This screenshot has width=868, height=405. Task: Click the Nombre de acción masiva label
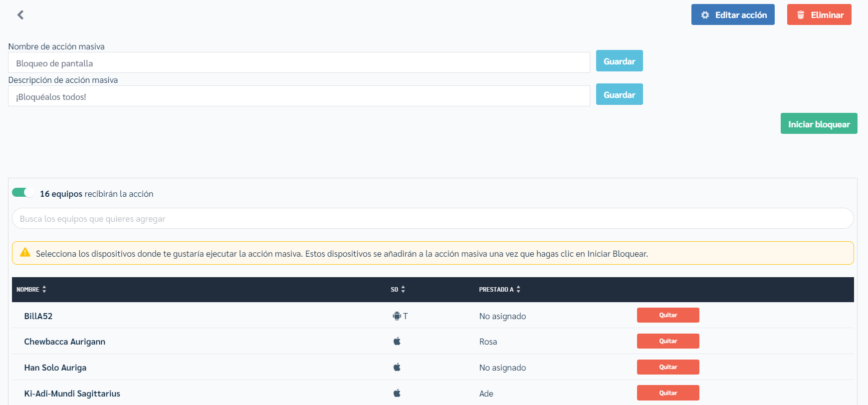tap(56, 46)
